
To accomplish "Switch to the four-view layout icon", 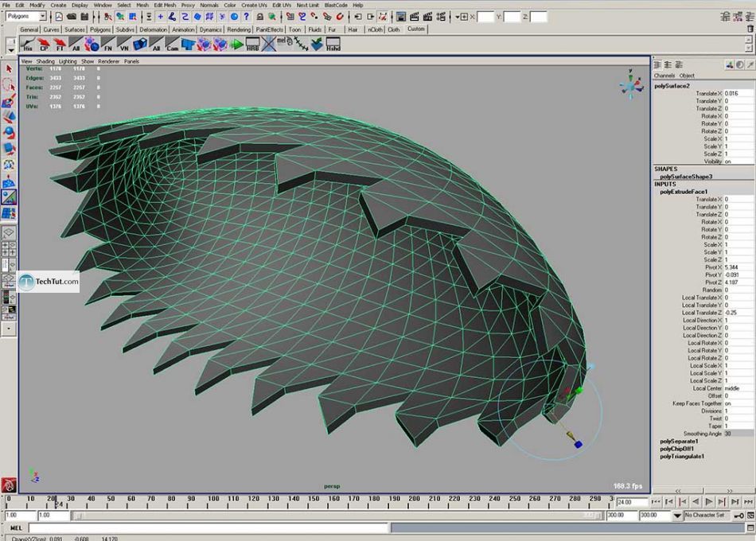I will 9,249.
